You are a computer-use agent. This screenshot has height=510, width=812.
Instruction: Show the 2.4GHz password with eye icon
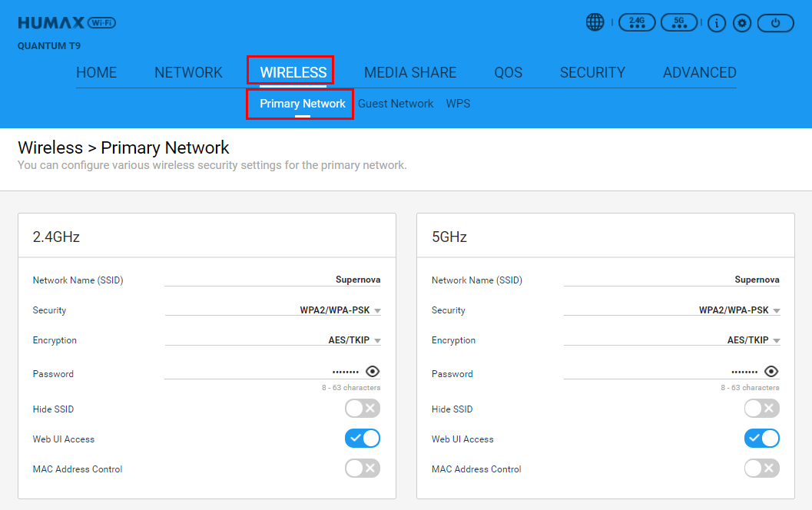tap(373, 371)
